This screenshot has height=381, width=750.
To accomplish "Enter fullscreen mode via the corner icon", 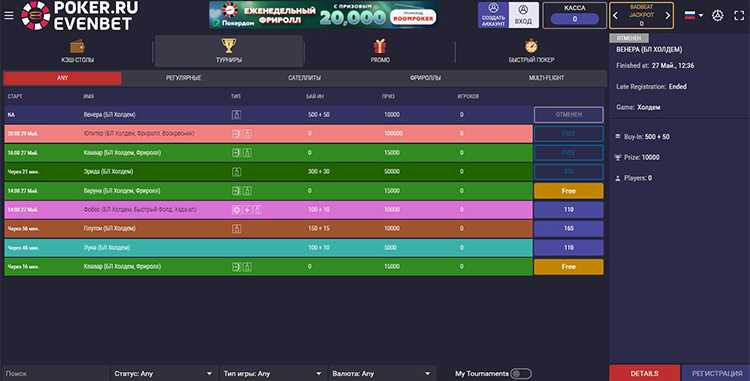I will click(739, 15).
